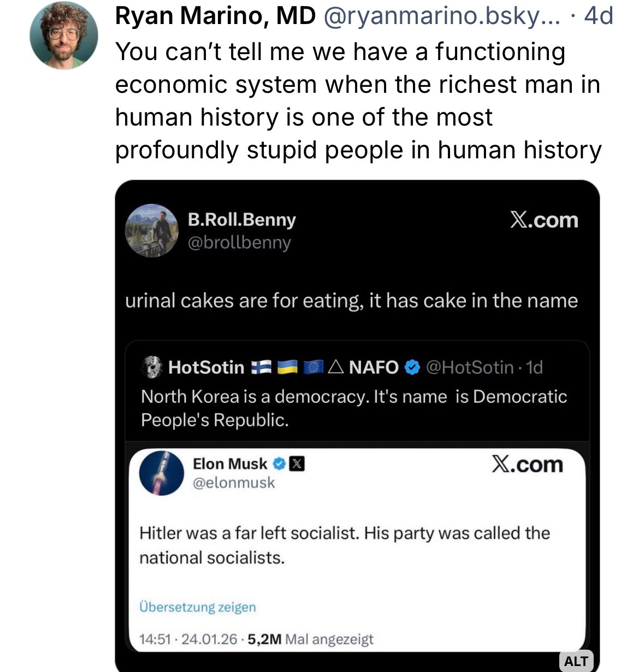Click the @HotSotin handle
The height and width of the screenshot is (672, 639).
click(x=469, y=367)
